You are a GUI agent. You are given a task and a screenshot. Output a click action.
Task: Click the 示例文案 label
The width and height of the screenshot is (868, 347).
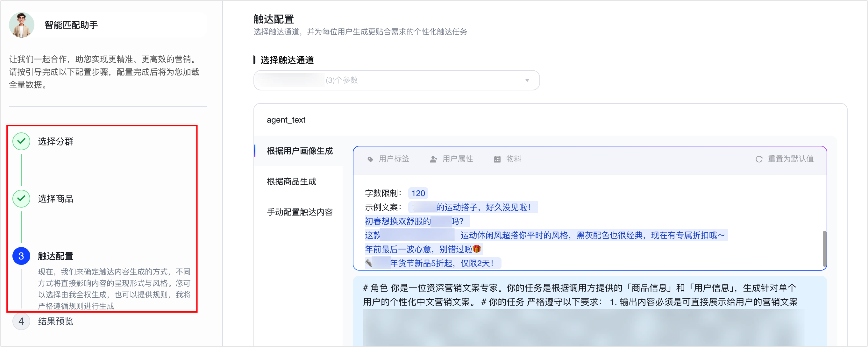(x=383, y=207)
